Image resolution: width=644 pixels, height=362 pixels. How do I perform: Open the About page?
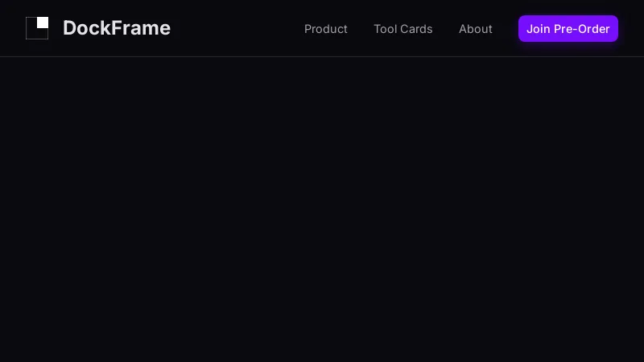(476, 29)
